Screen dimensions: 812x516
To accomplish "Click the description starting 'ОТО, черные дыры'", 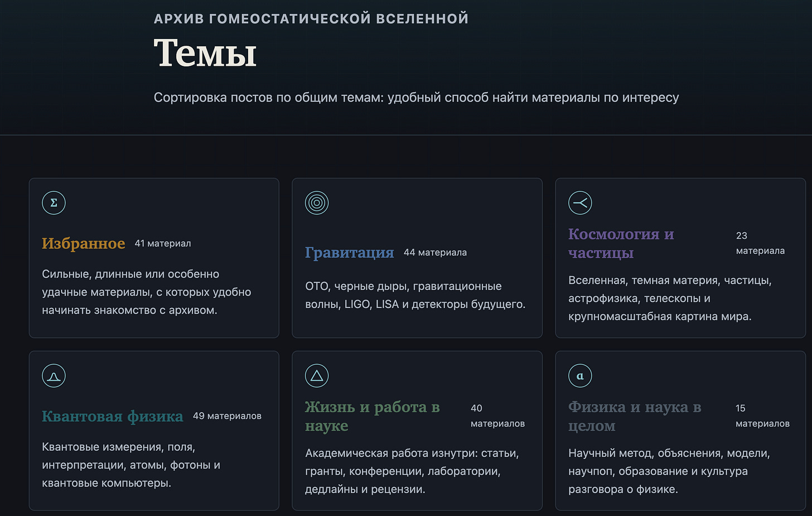I will pos(415,295).
